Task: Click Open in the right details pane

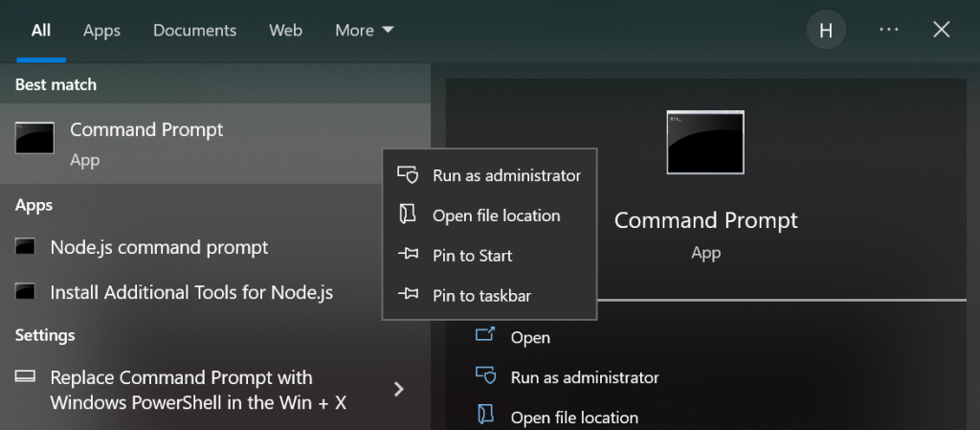Action: pos(530,337)
